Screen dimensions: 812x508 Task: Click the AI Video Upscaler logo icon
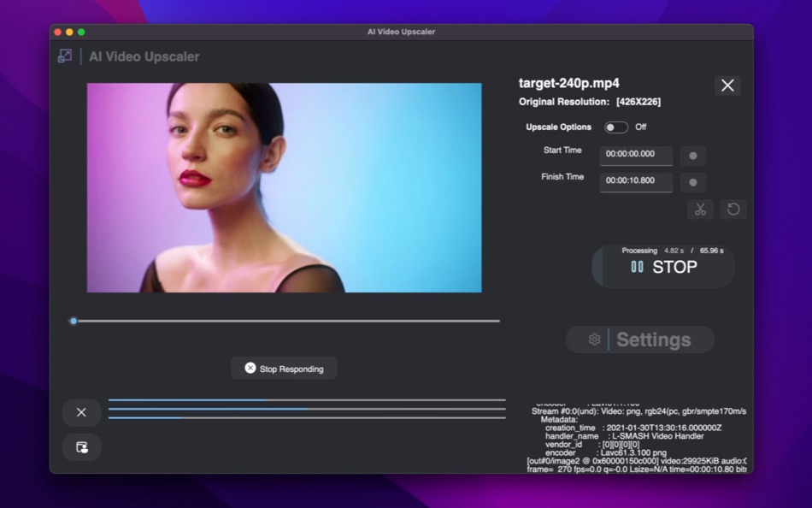point(63,56)
